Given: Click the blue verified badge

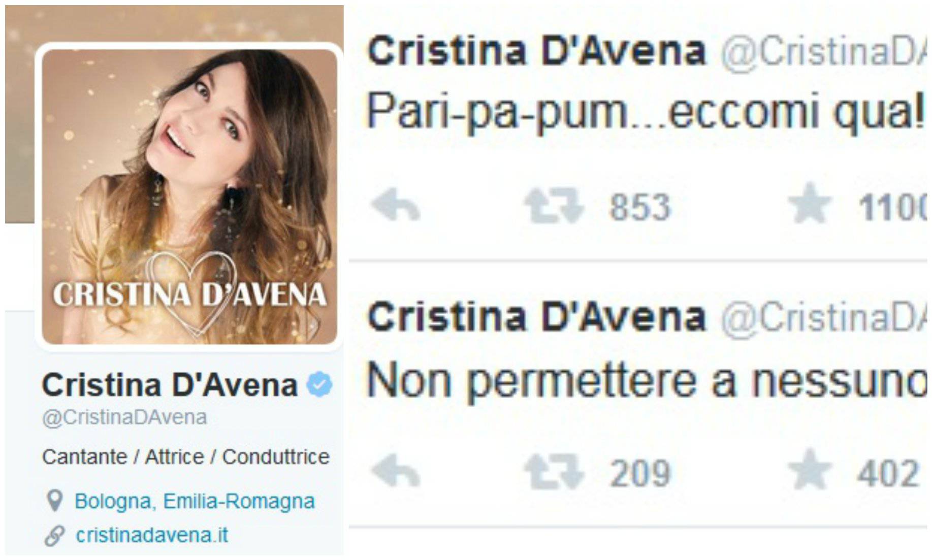Looking at the screenshot, I should (x=319, y=384).
